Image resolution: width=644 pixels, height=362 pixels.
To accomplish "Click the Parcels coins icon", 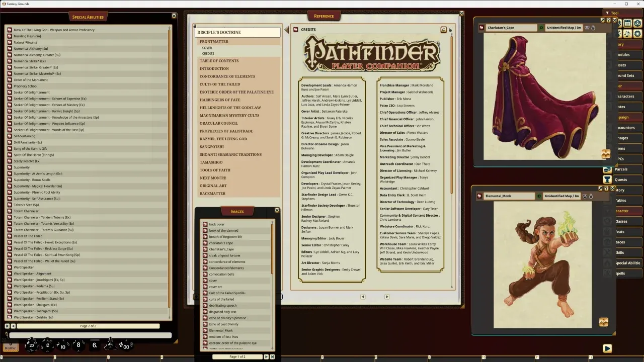I will (x=608, y=169).
